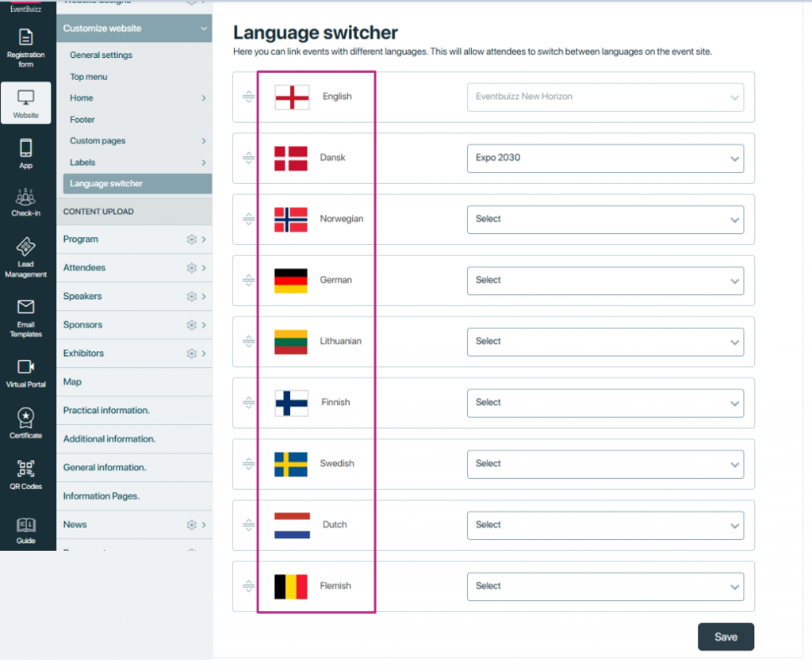Click the News settings gear
This screenshot has width=812, height=666.
click(192, 525)
